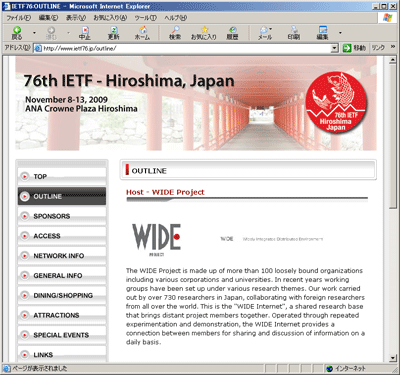
Task: Open the History (履歴) toolbar icon
Action: [232, 33]
